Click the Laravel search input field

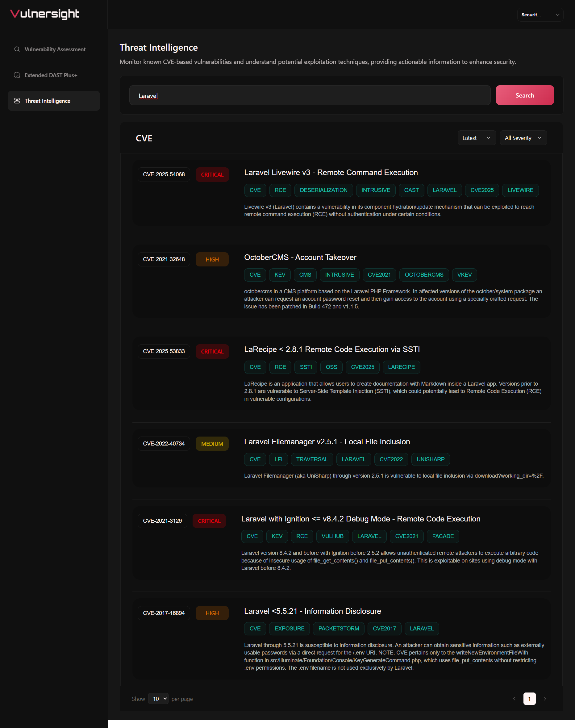(310, 95)
